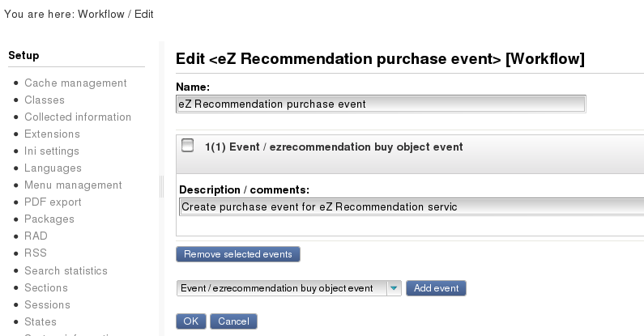Image resolution: width=644 pixels, height=336 pixels.
Task: Open Classes in Setup menu
Action: (x=45, y=100)
